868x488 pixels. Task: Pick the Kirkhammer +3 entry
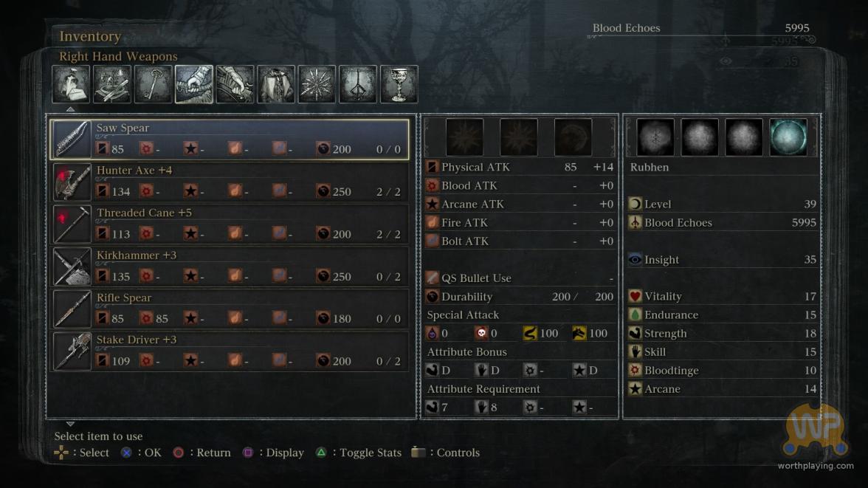(230, 267)
